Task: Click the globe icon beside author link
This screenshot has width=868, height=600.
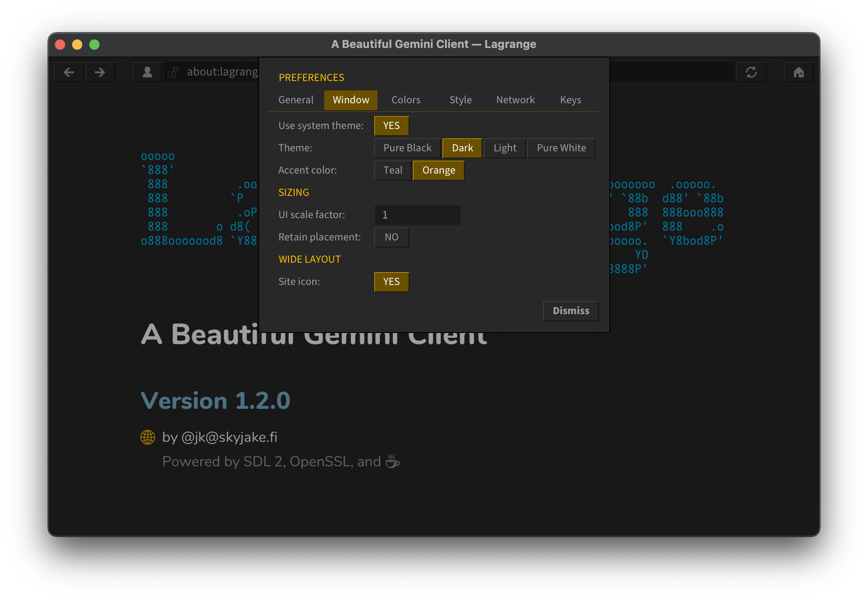Action: (x=148, y=437)
